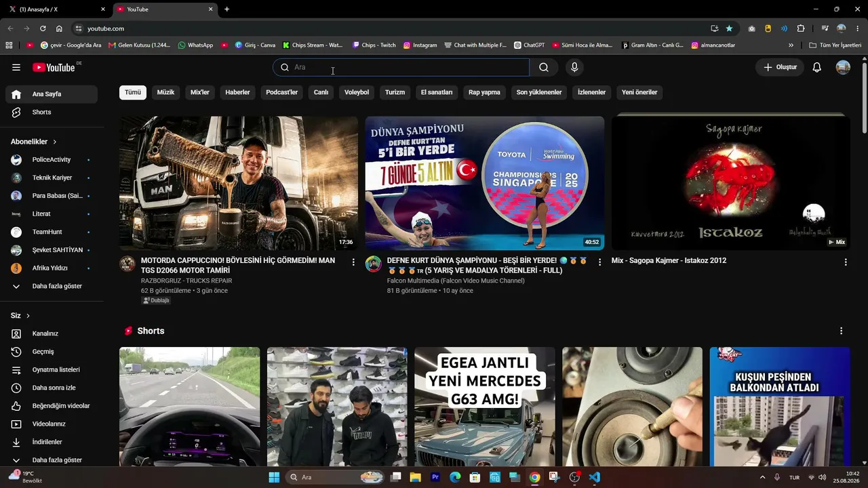Viewport: 868px width, 488px height.
Task: Click the YouTube logo
Action: click(x=54, y=67)
